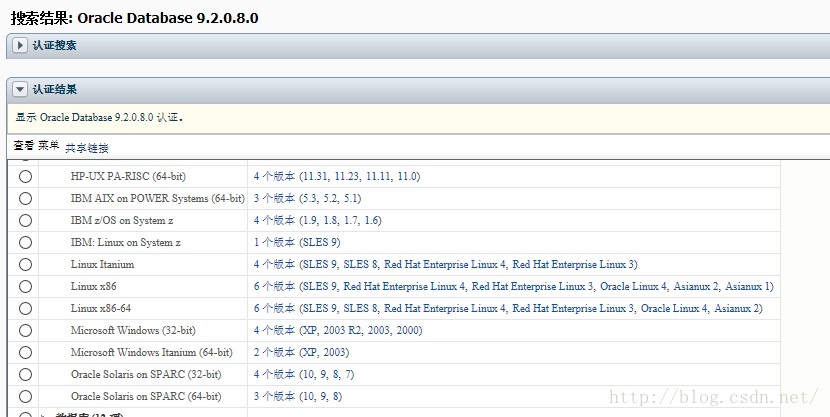Select the Linux Itanium radio button

tap(25, 265)
